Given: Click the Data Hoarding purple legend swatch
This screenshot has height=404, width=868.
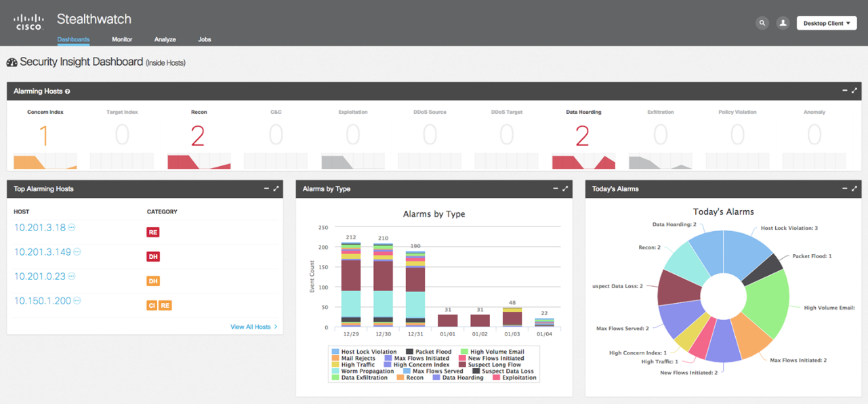Looking at the screenshot, I should tap(436, 378).
